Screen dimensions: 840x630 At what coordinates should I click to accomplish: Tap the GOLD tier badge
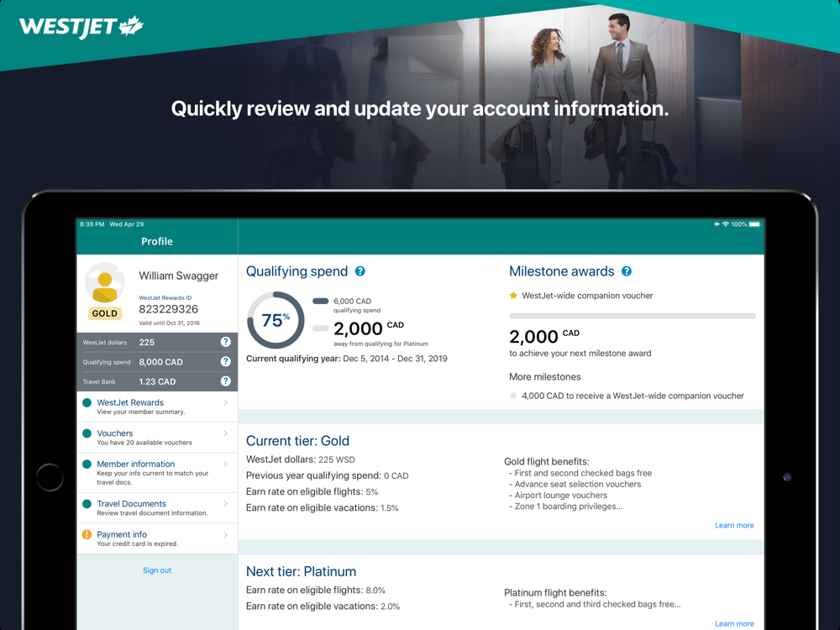pyautogui.click(x=105, y=313)
